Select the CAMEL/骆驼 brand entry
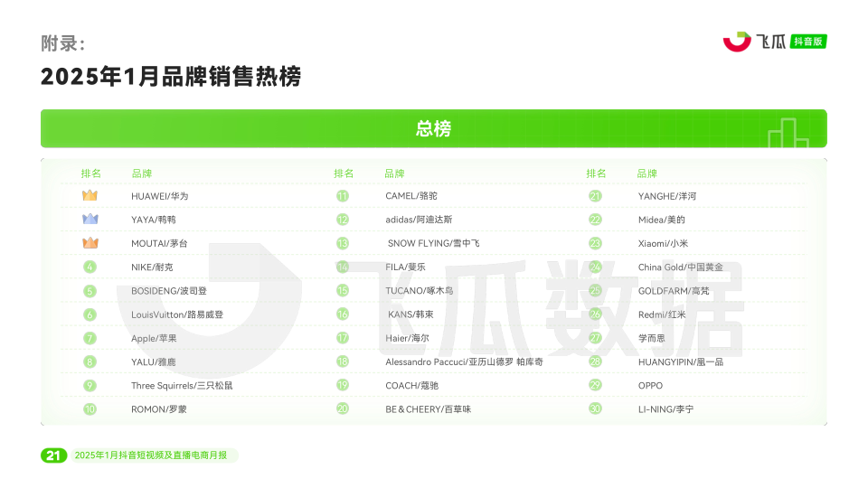Screen dimensions: 868x488 411,196
